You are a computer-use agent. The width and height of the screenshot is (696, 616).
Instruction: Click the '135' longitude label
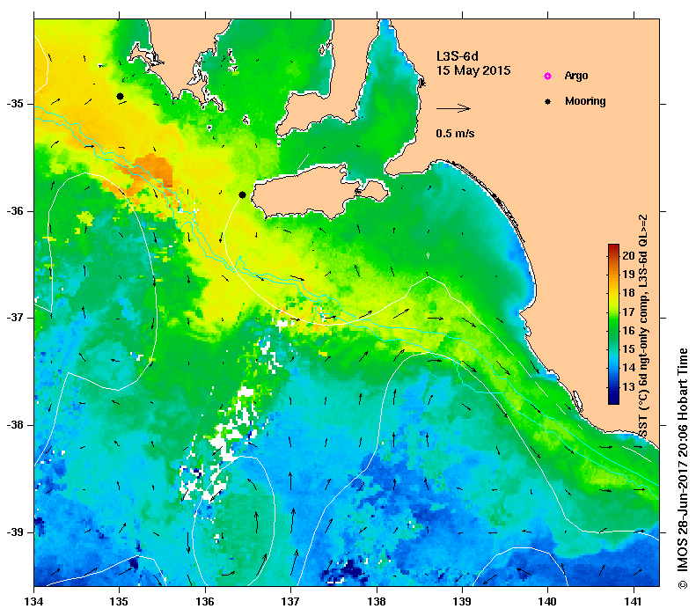pos(120,602)
